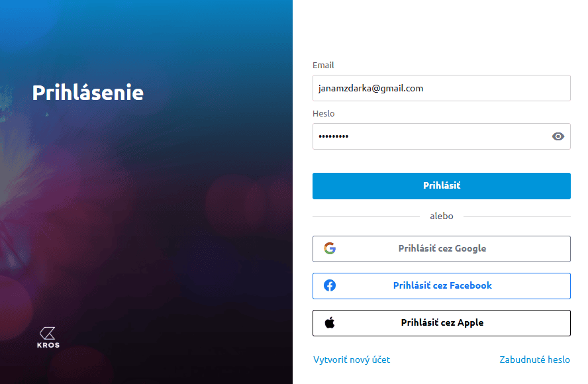Click the Facebook logo icon

pos(330,286)
